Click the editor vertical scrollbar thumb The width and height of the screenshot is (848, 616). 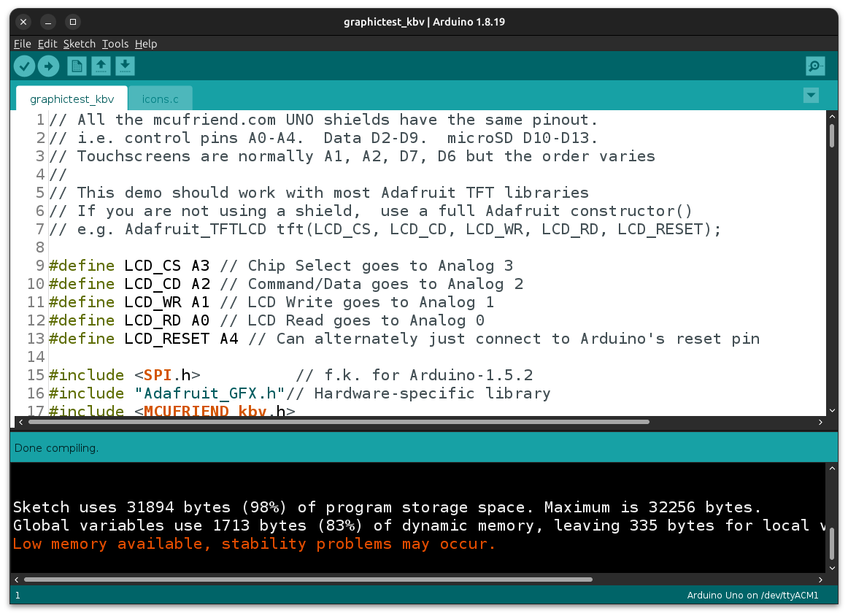point(832,135)
